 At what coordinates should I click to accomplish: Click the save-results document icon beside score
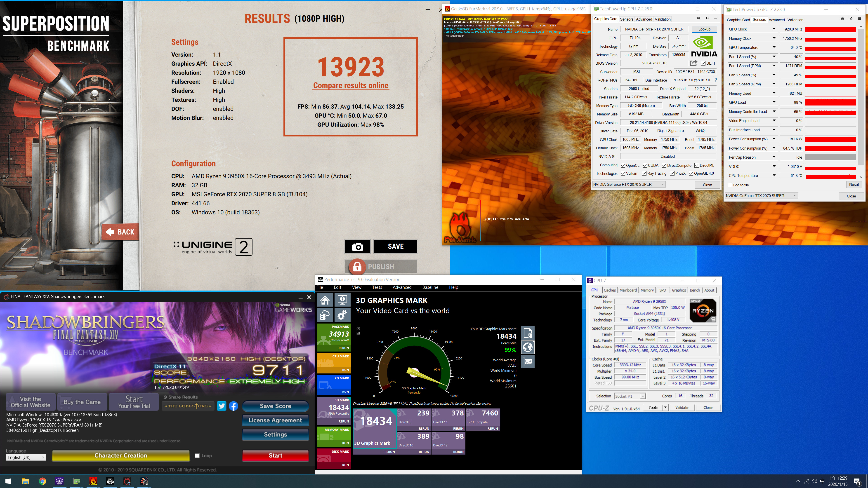coord(528,333)
